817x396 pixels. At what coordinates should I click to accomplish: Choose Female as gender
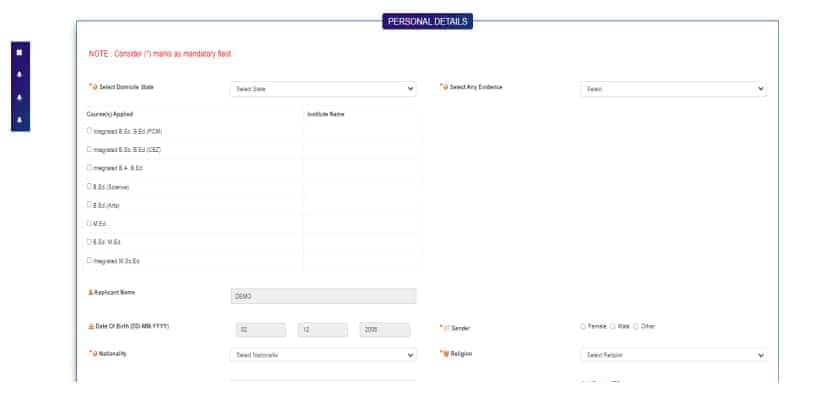click(583, 327)
